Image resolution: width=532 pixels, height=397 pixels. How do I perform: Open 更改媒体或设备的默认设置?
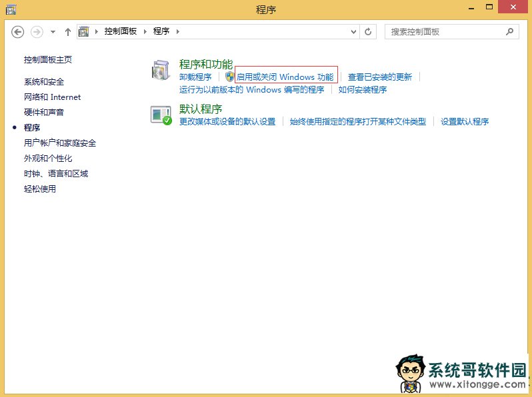(227, 122)
